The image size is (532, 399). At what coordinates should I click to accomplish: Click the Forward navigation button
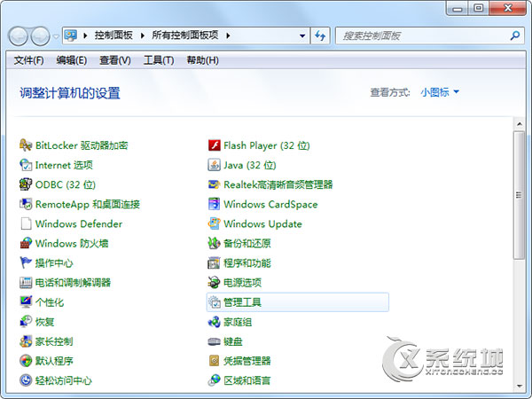tap(40, 36)
